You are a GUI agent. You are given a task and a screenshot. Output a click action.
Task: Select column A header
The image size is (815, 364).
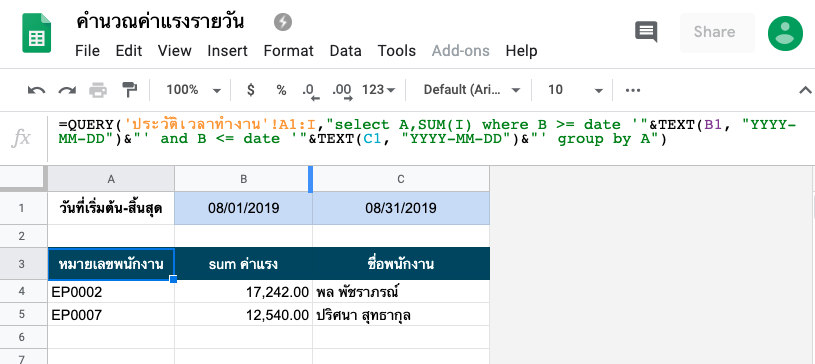click(111, 179)
